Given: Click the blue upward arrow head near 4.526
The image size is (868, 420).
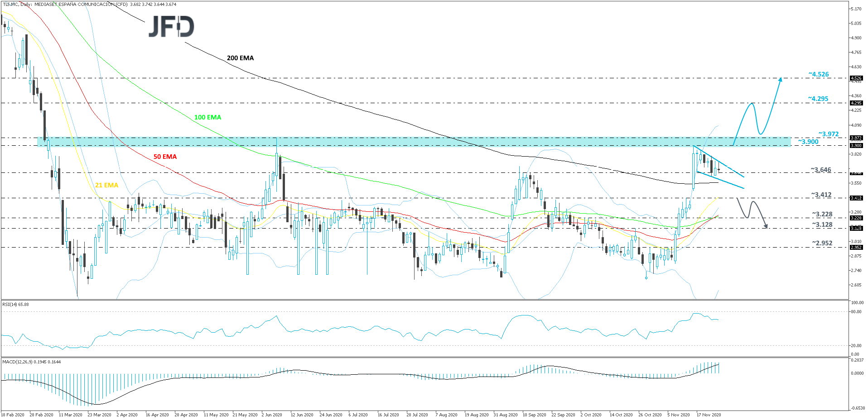Looking at the screenshot, I should click(x=780, y=80).
